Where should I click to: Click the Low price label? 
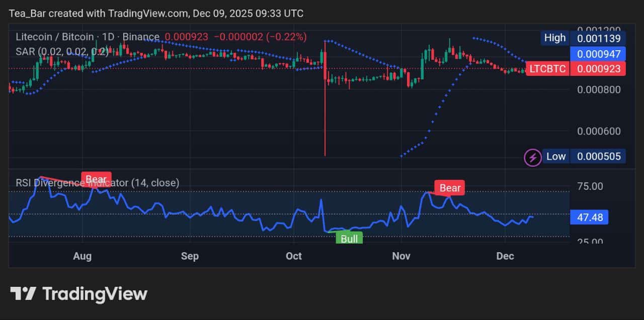coord(556,156)
